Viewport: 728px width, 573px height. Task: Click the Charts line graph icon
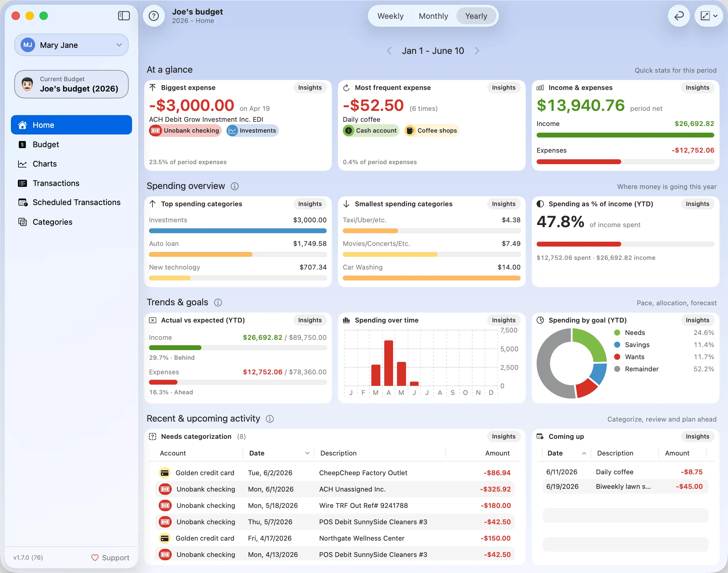point(22,164)
